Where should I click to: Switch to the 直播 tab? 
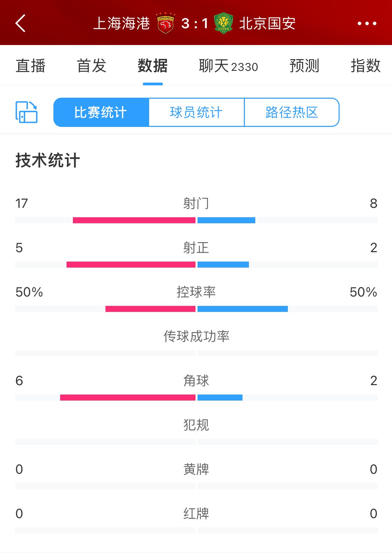pos(31,66)
